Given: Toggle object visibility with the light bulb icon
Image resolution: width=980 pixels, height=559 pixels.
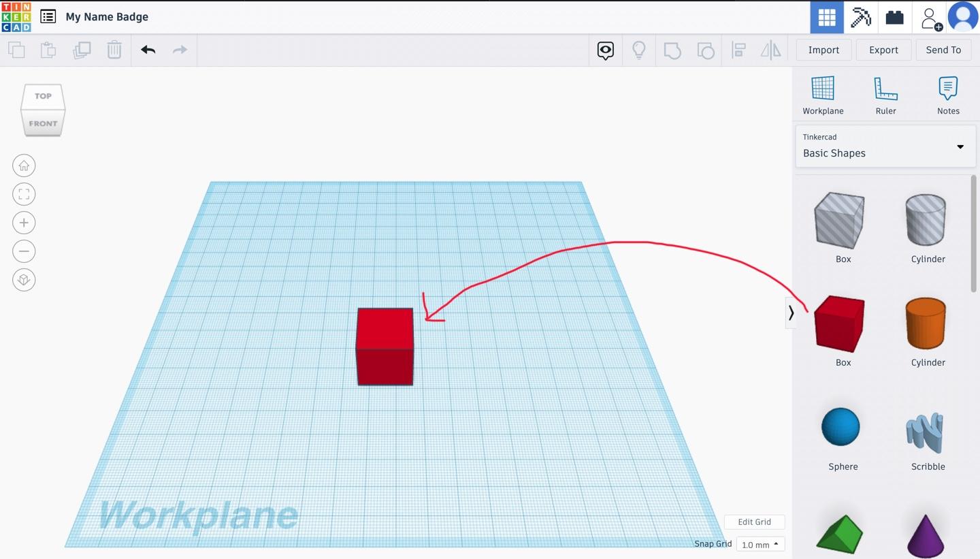Looking at the screenshot, I should 639,50.
